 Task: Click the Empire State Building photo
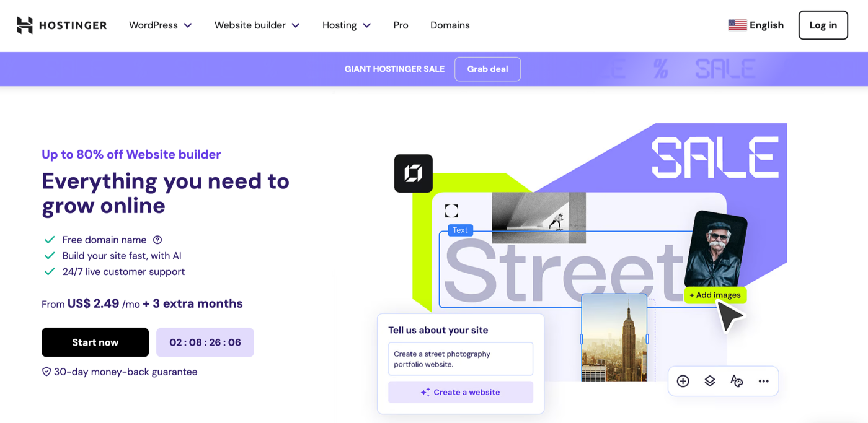[614, 338]
